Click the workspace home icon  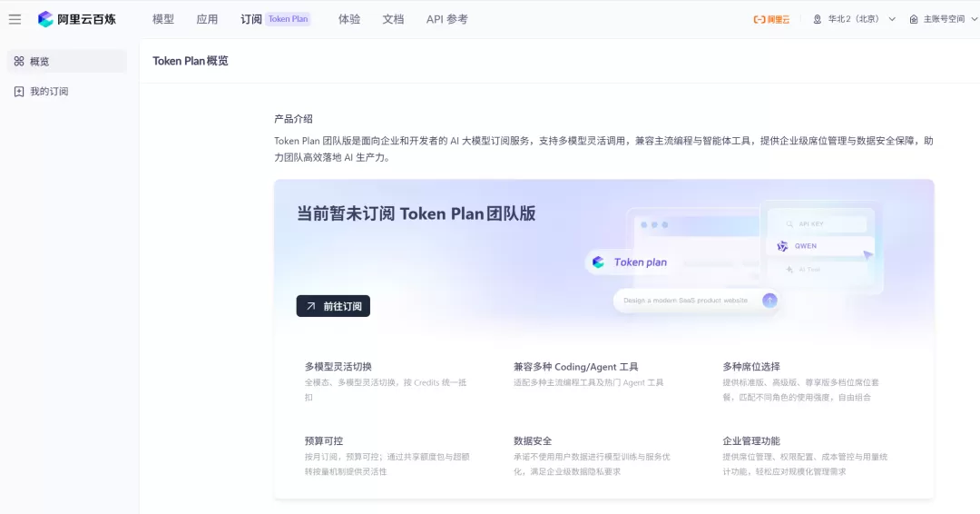914,19
